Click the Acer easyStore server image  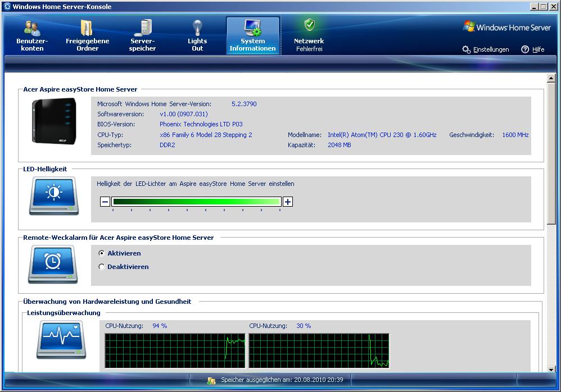coord(54,121)
